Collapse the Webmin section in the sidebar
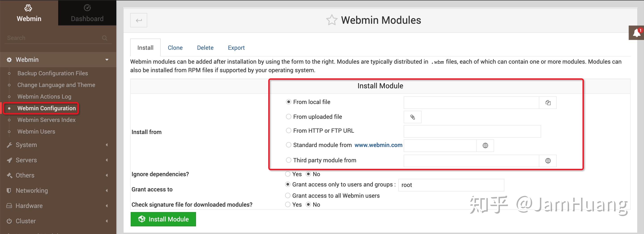Image resolution: width=644 pixels, height=234 pixels. coord(107,60)
